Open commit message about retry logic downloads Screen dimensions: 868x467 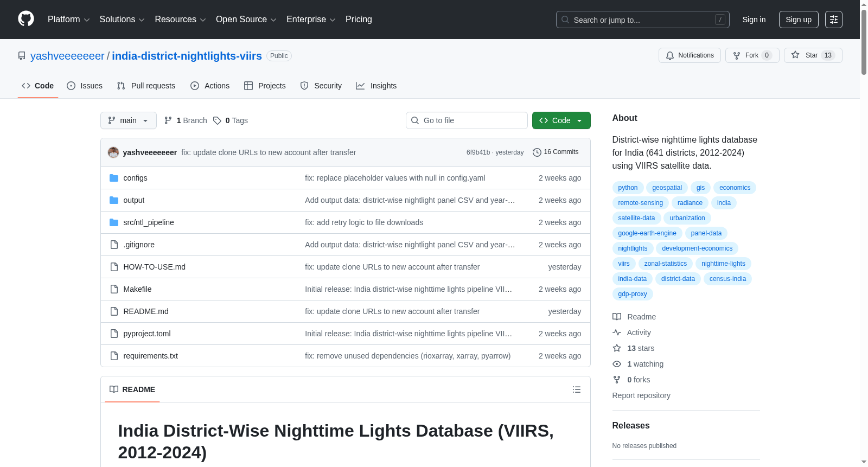click(x=364, y=222)
